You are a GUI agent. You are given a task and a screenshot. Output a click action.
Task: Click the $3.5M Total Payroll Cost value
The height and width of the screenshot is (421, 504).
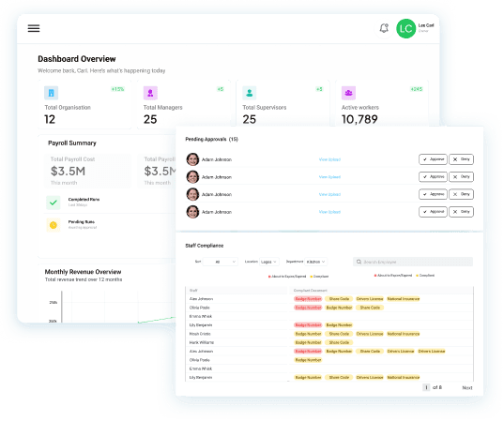click(x=68, y=172)
